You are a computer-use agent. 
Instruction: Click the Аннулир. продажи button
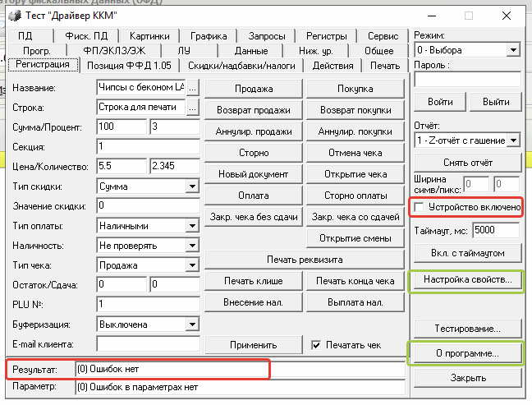point(254,131)
